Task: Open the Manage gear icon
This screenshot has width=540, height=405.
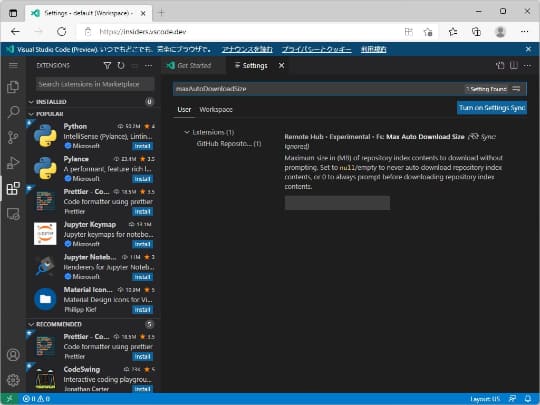Action: coord(13,380)
